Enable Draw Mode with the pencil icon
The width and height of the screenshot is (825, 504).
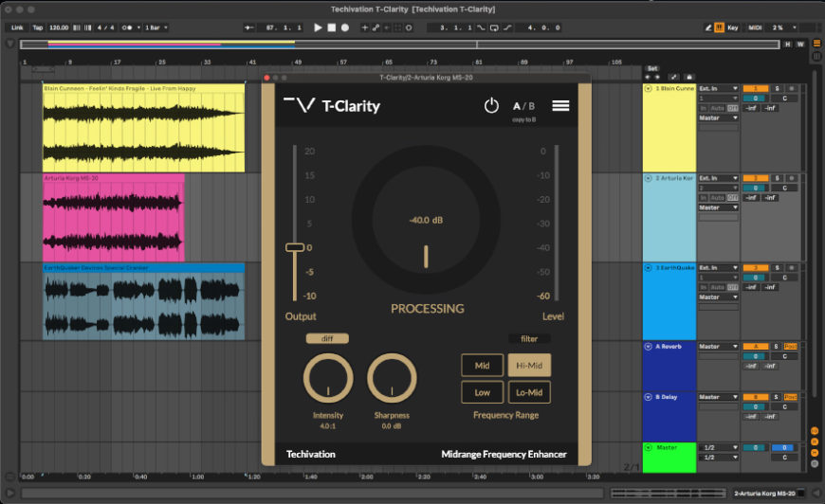[x=708, y=27]
